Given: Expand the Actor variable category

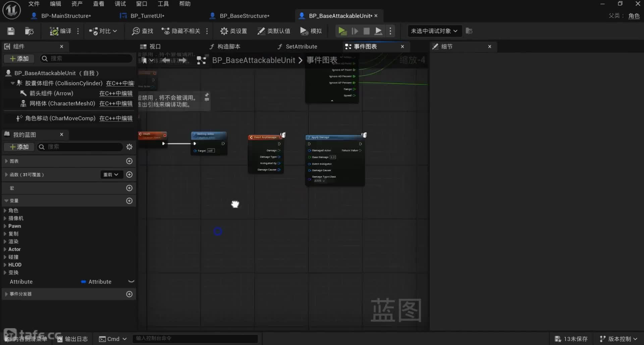Looking at the screenshot, I should tap(5, 249).
